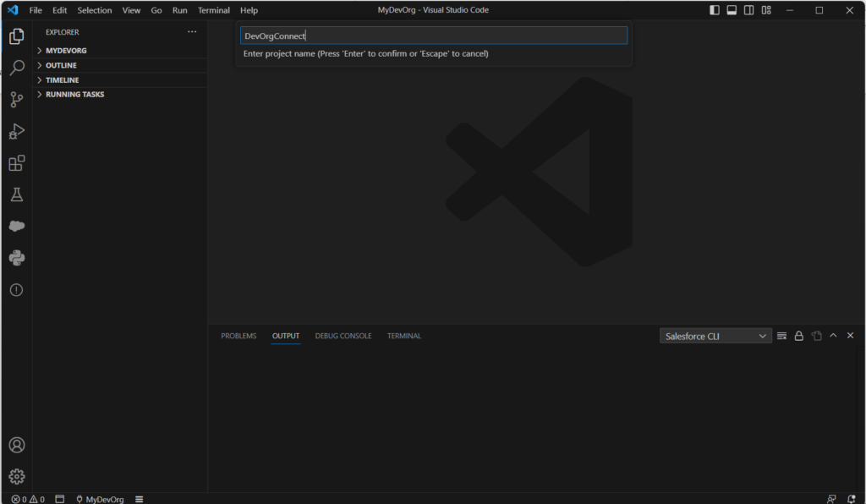Click the MyDevOrg status bar item
This screenshot has width=866, height=504.
click(99, 499)
